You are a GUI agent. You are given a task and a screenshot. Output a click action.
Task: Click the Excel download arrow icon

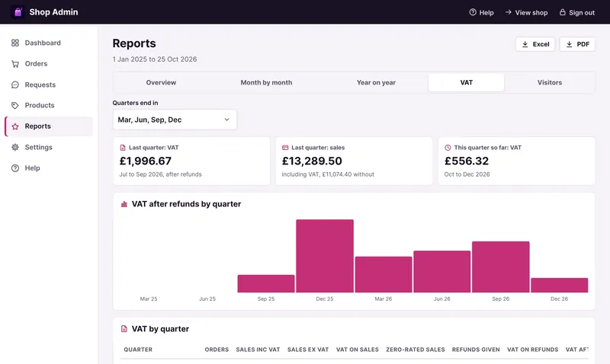(x=525, y=44)
